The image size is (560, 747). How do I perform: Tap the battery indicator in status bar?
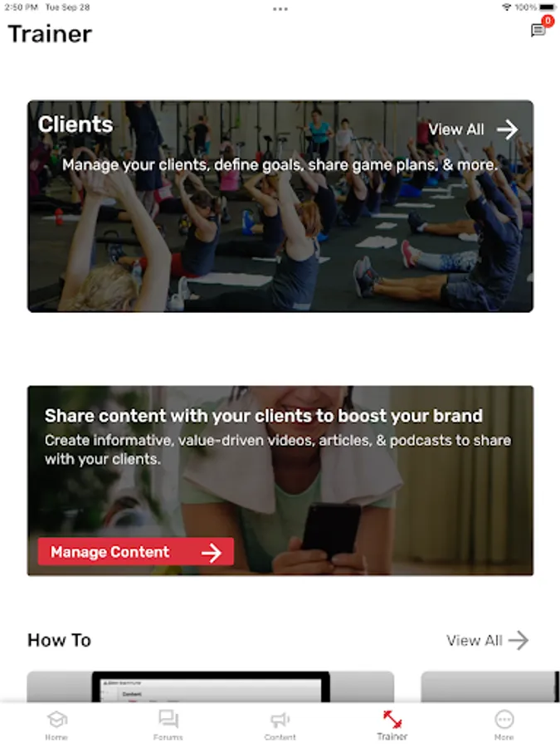548,7
